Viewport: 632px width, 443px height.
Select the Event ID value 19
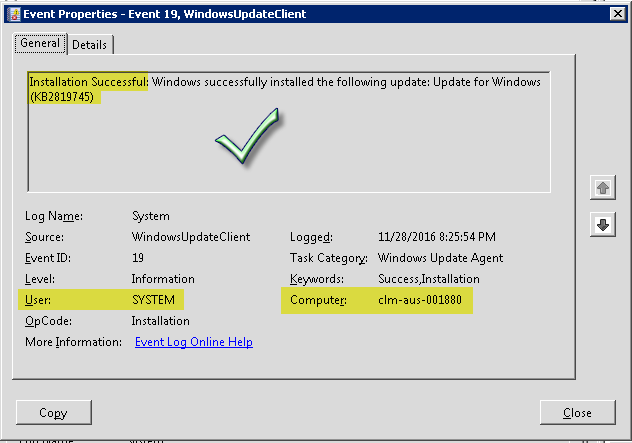(x=138, y=258)
